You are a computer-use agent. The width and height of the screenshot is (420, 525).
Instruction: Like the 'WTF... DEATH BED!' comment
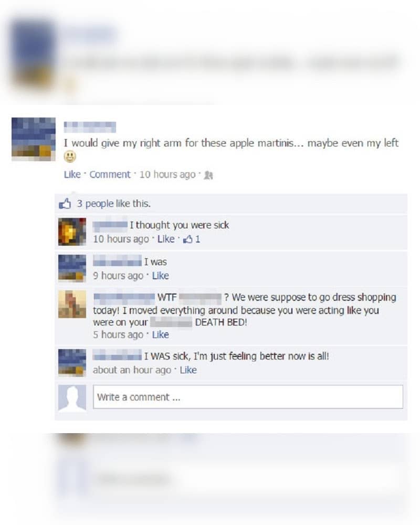[161, 334]
